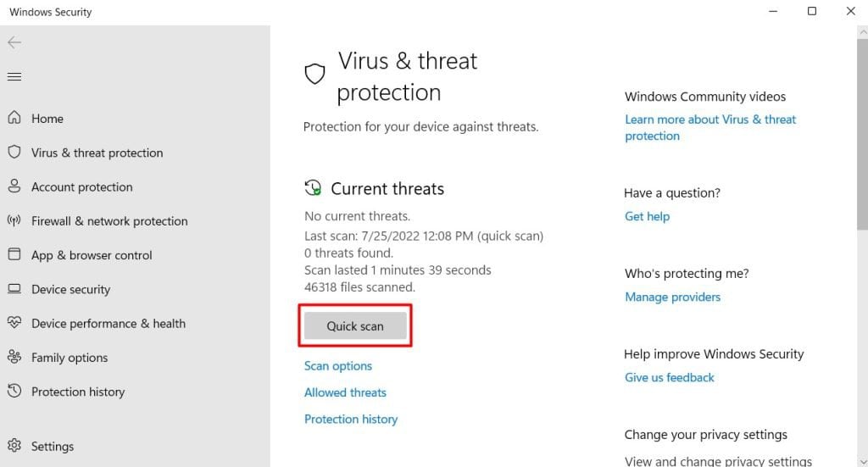
Task: Click the back arrow icon
Action: click(14, 42)
